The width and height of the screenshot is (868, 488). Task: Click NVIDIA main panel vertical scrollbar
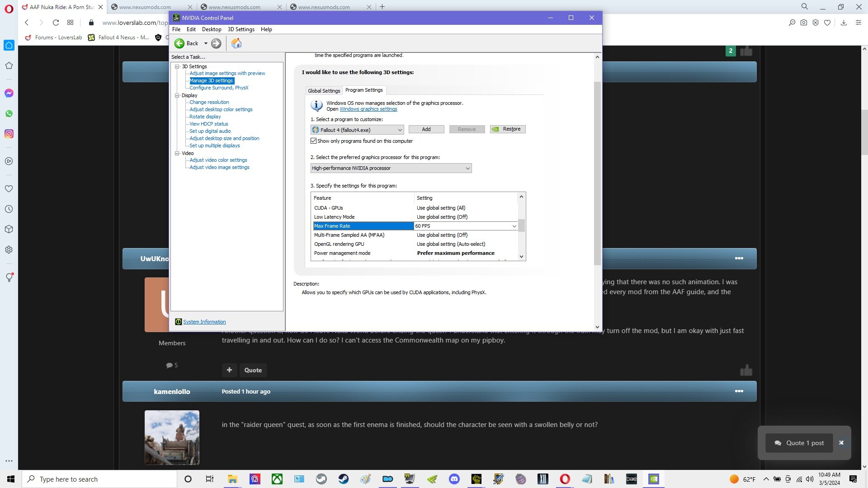(597, 174)
